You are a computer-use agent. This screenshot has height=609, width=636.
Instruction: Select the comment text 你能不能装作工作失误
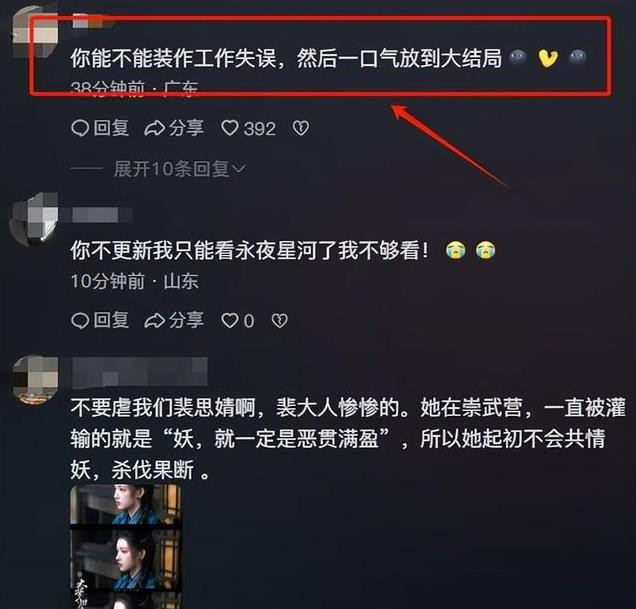(x=173, y=58)
